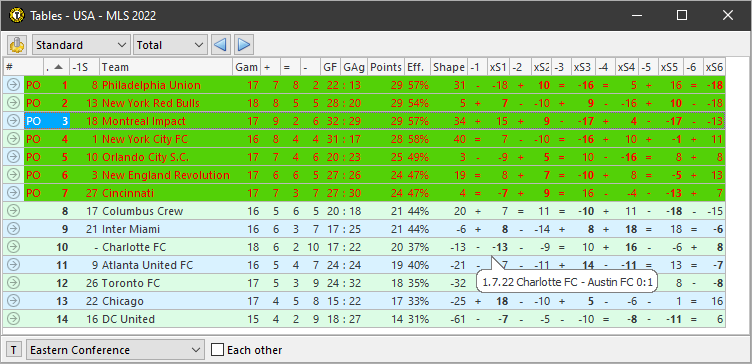Click the xS3 column header

click(x=583, y=68)
